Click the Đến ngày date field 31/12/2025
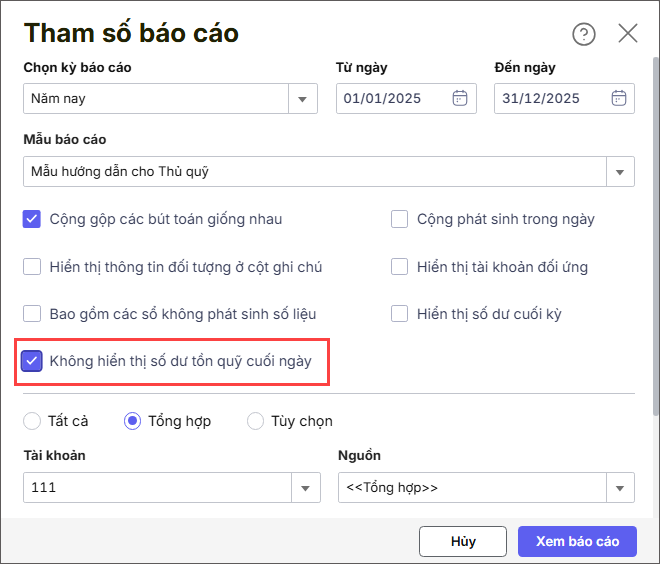Viewport: 660px width, 564px height. pos(564,98)
